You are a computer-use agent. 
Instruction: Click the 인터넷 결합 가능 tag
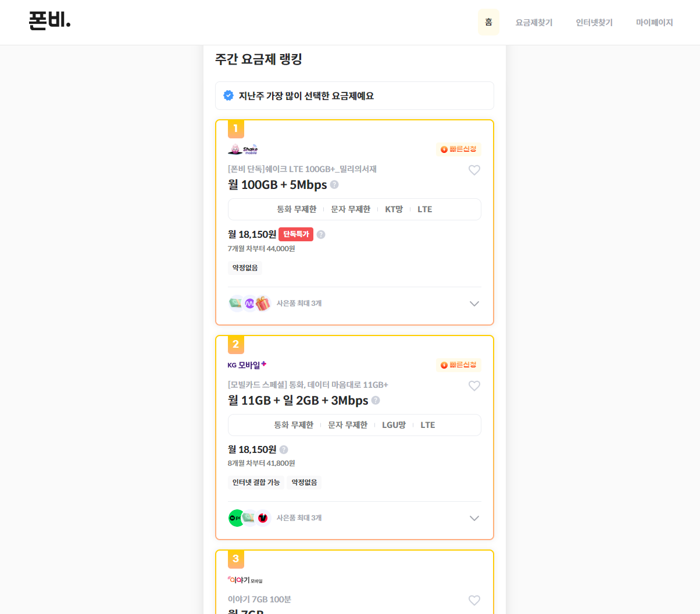256,482
